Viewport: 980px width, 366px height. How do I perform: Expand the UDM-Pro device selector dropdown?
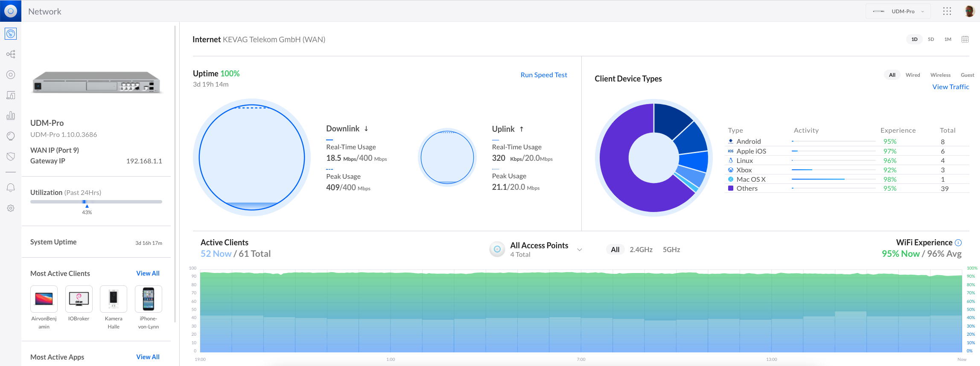tap(898, 12)
